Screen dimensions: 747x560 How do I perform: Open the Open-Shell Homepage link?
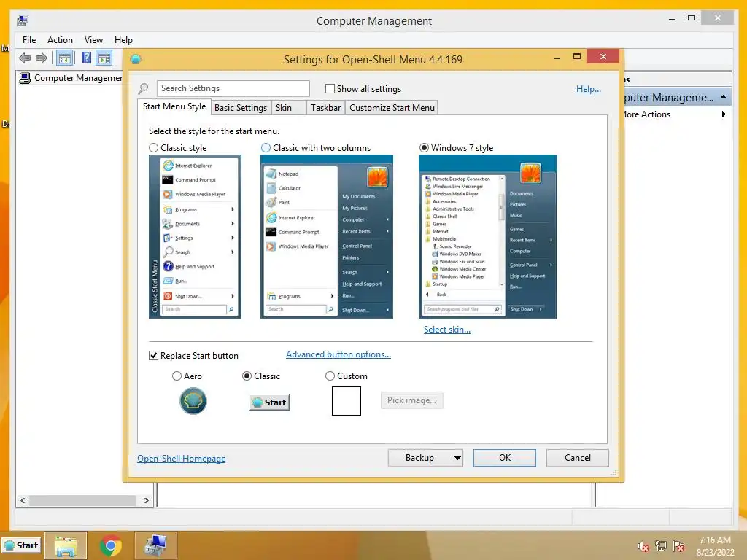[181, 459]
